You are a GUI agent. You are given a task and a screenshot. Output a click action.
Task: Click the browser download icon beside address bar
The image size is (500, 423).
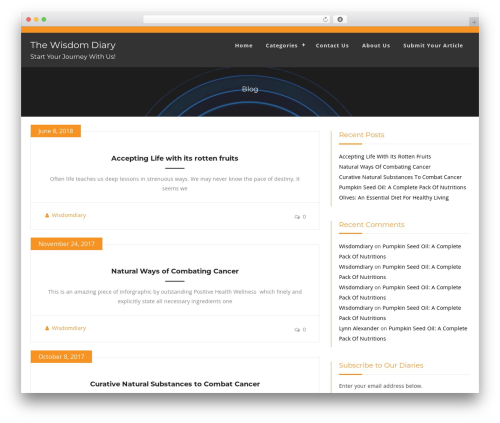coord(340,19)
